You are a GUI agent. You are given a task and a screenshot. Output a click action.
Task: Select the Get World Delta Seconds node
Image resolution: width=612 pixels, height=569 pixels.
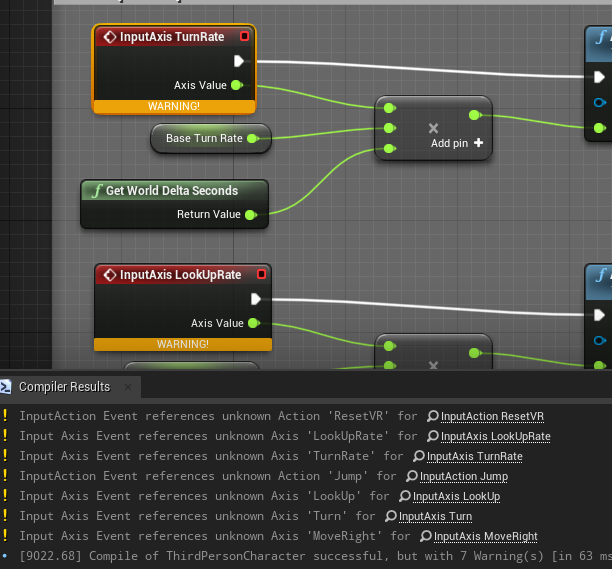tap(174, 204)
